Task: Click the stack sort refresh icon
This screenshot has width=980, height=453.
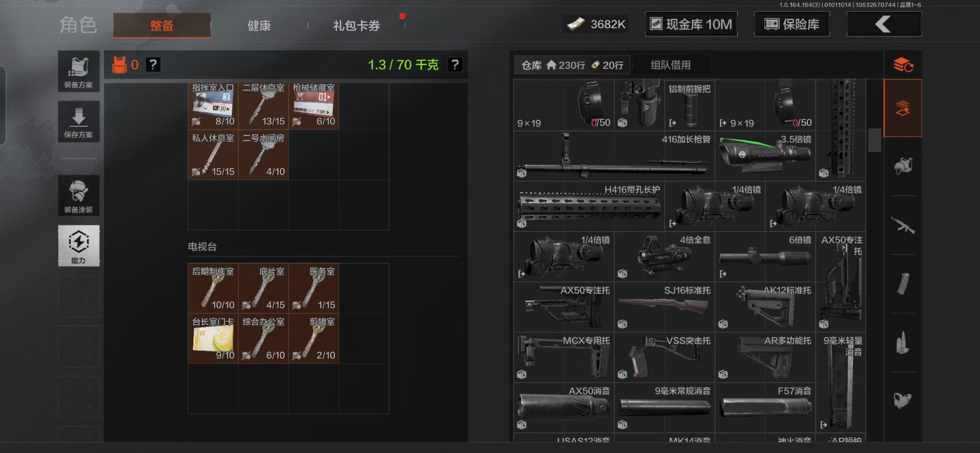Action: (x=902, y=65)
